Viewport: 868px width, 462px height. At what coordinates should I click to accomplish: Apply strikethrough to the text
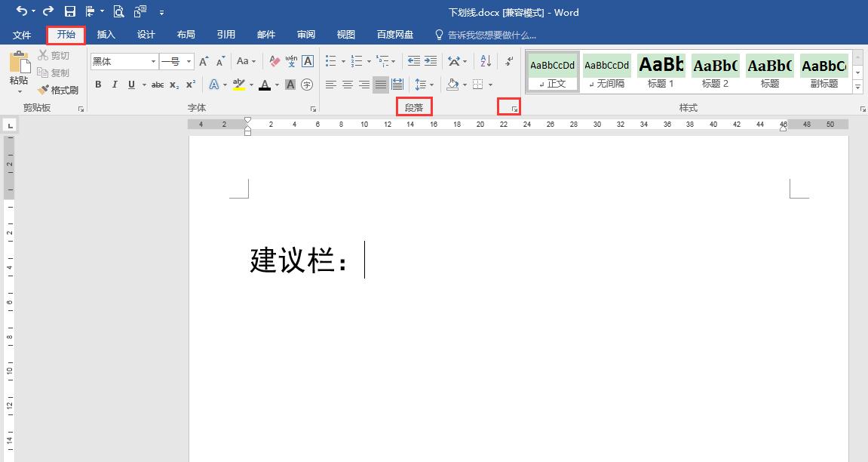158,85
